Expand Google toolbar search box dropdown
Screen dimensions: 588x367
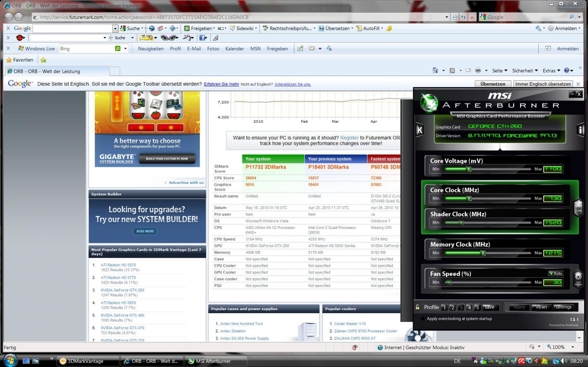[115, 28]
